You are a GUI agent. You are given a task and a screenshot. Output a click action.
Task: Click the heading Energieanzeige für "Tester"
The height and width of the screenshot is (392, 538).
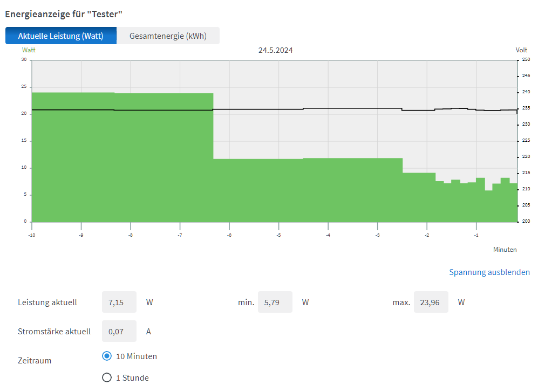64,14
